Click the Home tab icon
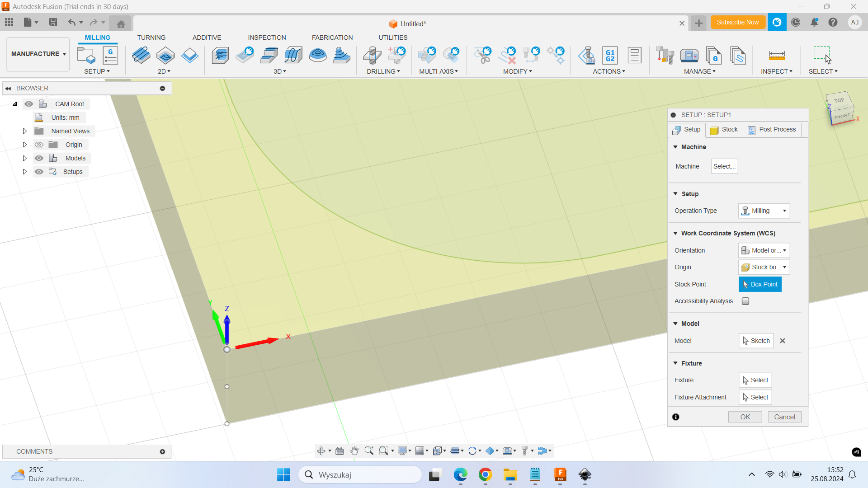 [121, 23]
